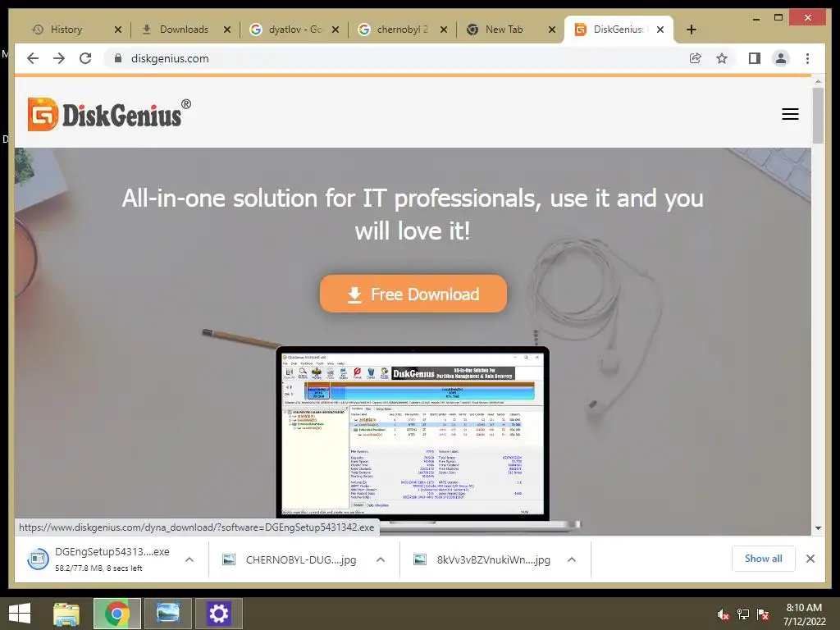Viewport: 840px width, 630px height.
Task: Click Show all downloads
Action: (x=764, y=559)
